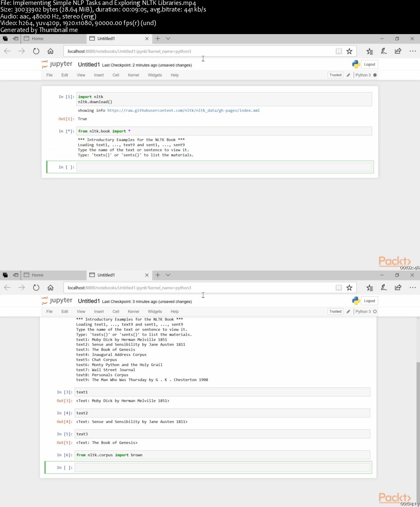Click the browser home icon in the 00:02:48 frame
Viewport: 420px width, 507px height.
(50, 51)
